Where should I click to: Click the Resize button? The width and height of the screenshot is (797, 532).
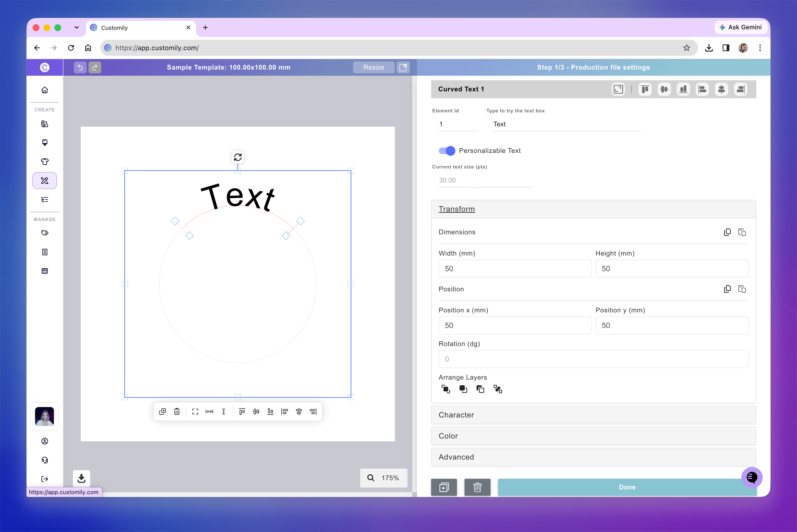(x=374, y=67)
